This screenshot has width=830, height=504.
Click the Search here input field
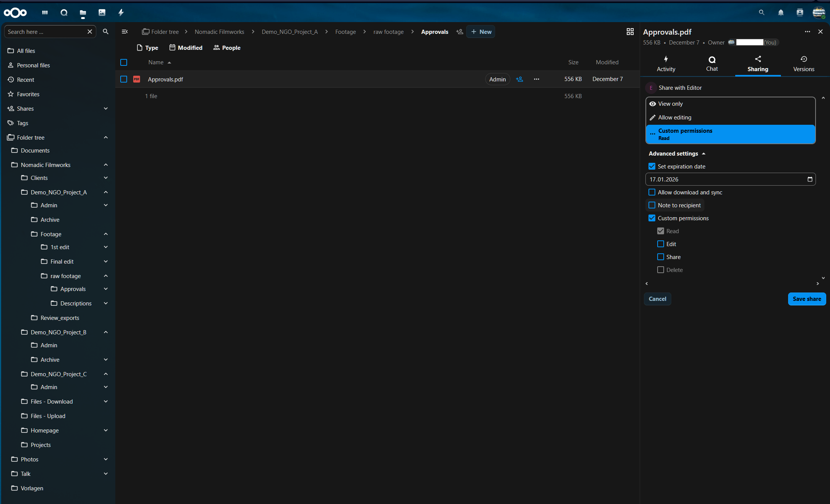(x=46, y=32)
